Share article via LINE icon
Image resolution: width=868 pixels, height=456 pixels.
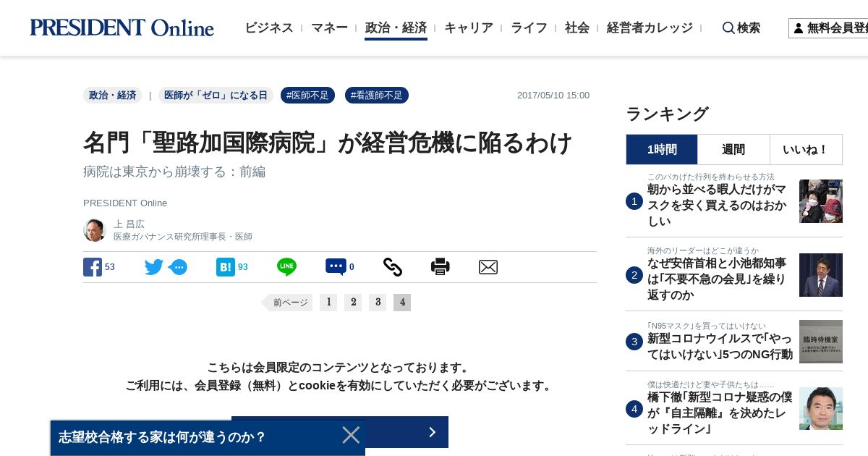tap(286, 267)
